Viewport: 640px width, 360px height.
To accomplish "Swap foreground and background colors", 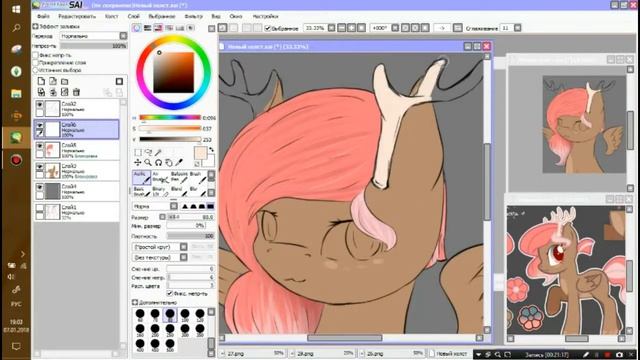I will pyautogui.click(x=211, y=150).
